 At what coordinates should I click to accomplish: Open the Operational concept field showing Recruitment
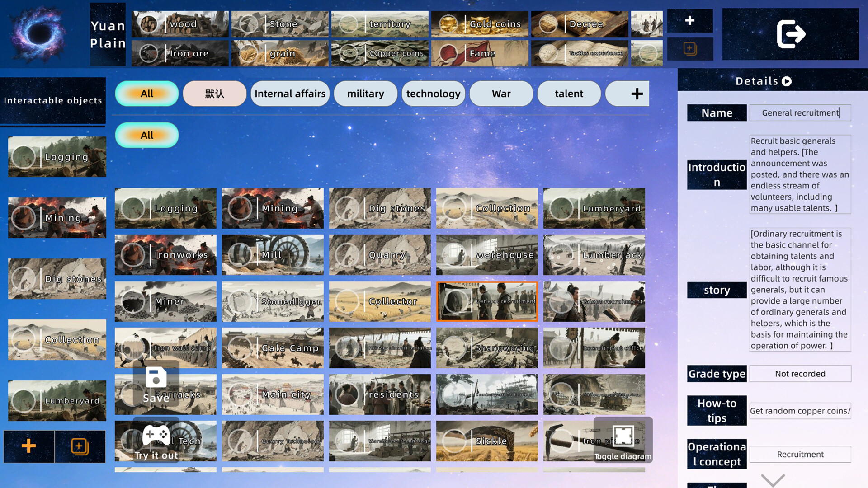coord(800,454)
